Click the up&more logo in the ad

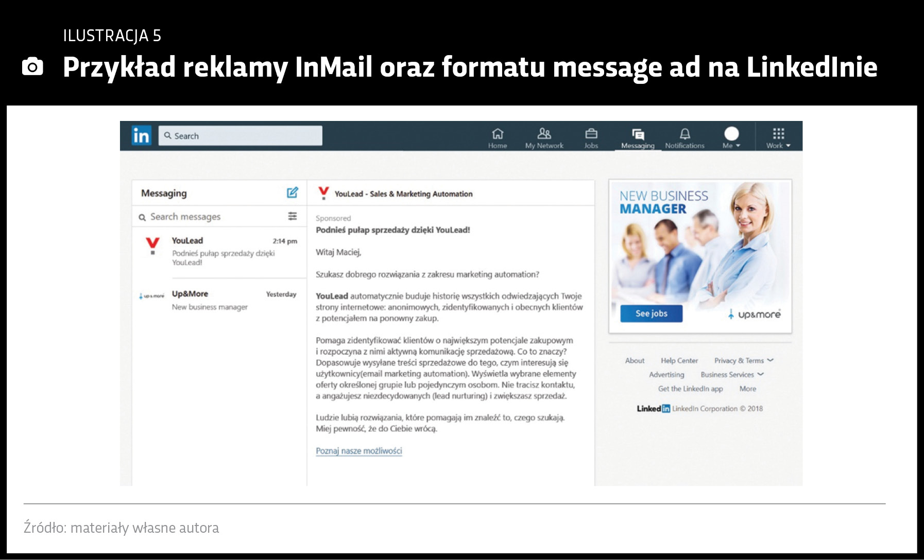pyautogui.click(x=754, y=314)
